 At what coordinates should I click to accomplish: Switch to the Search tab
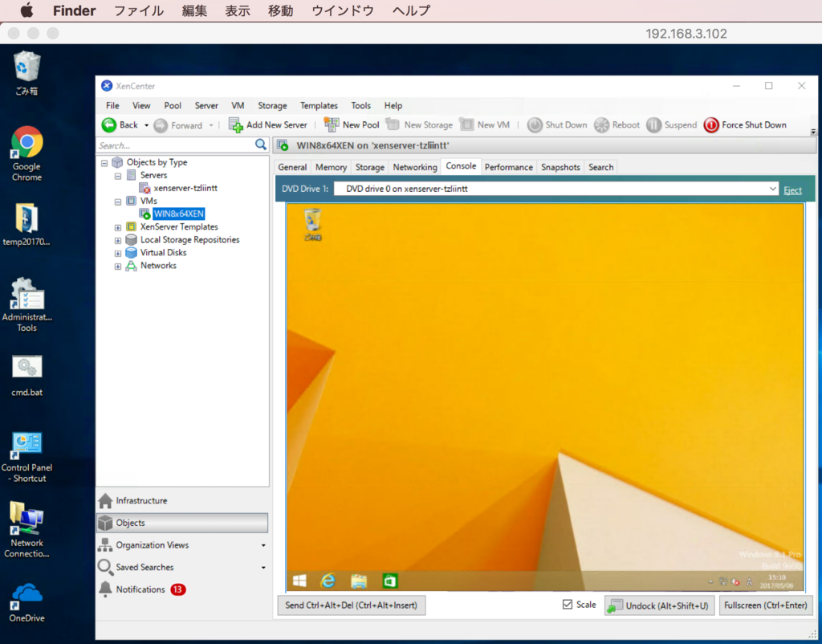point(600,167)
